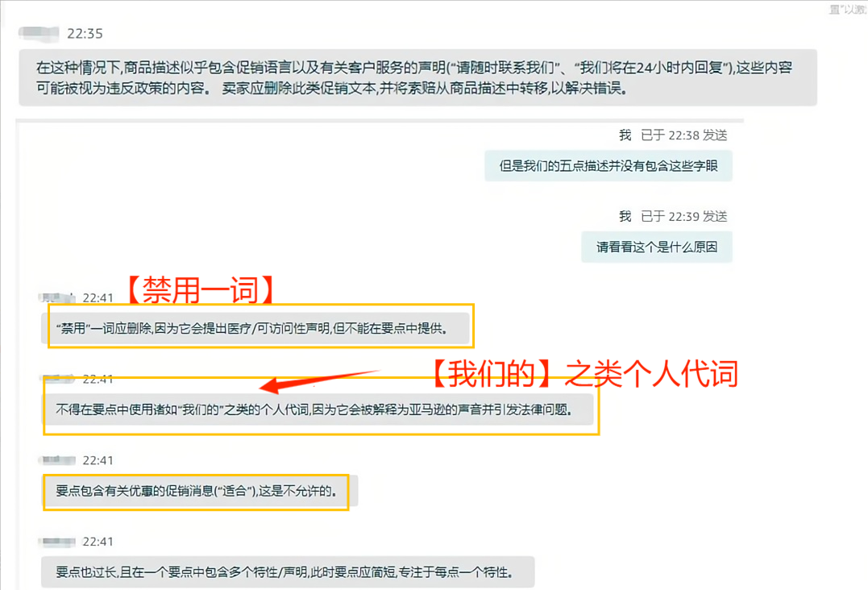Click the last message about overly long bullet points
Screen dimensions: 868x590
(x=288, y=571)
